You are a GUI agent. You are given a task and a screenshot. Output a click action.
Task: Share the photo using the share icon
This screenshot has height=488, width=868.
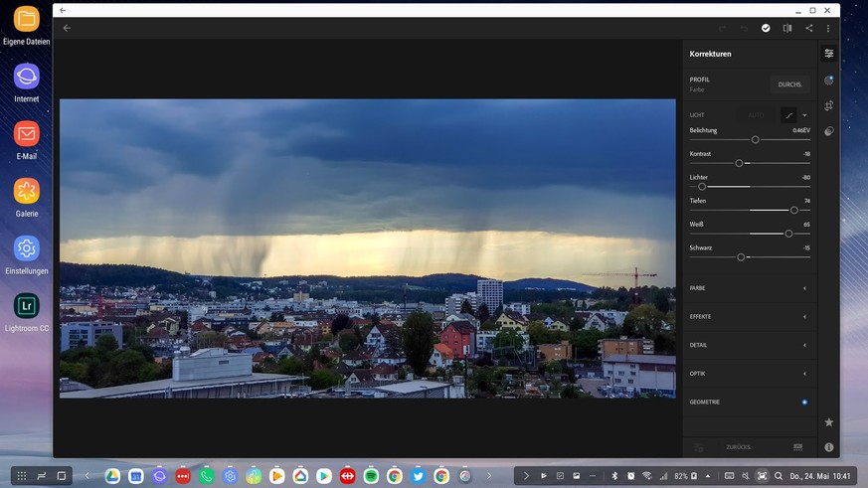click(808, 28)
